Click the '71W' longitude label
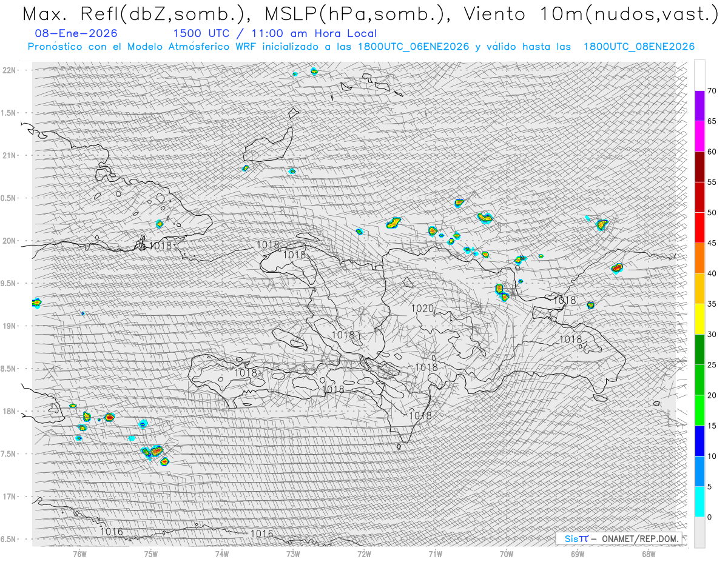Screen dimensions: 728x562 (435, 553)
